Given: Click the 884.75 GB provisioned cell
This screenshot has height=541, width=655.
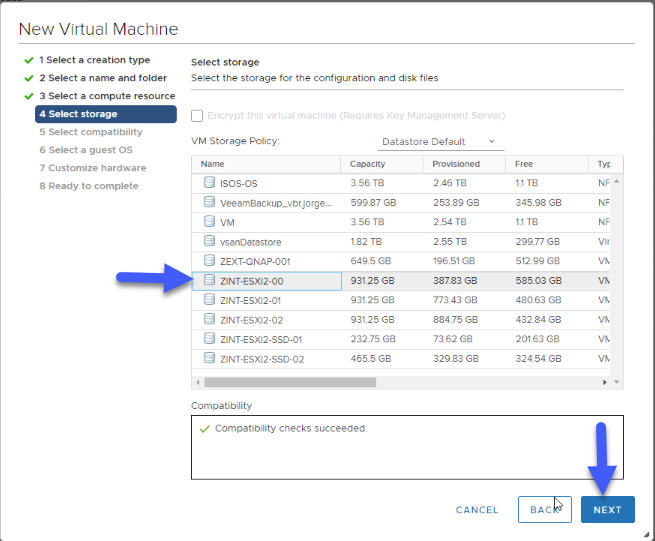Looking at the screenshot, I should pyautogui.click(x=455, y=320).
